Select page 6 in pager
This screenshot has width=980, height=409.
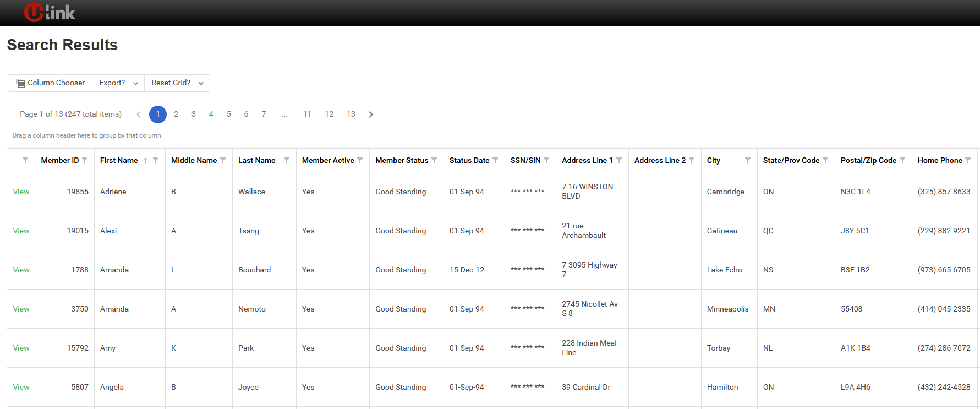click(246, 114)
